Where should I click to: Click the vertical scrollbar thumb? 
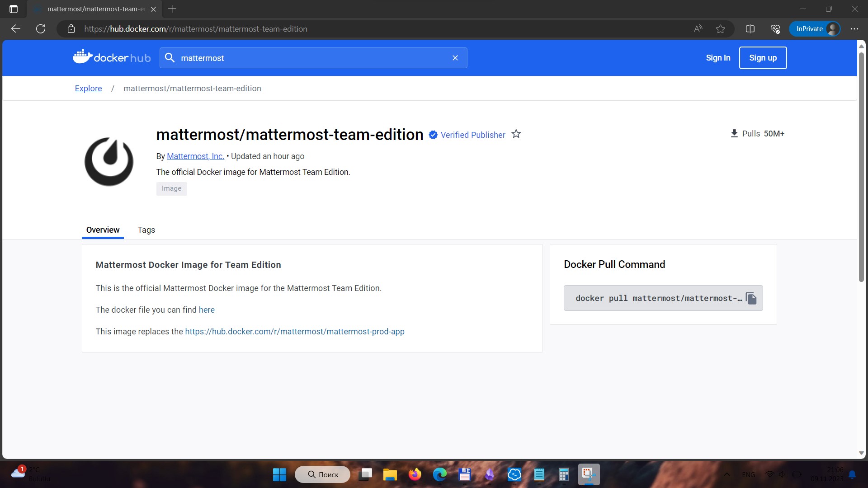click(861, 167)
